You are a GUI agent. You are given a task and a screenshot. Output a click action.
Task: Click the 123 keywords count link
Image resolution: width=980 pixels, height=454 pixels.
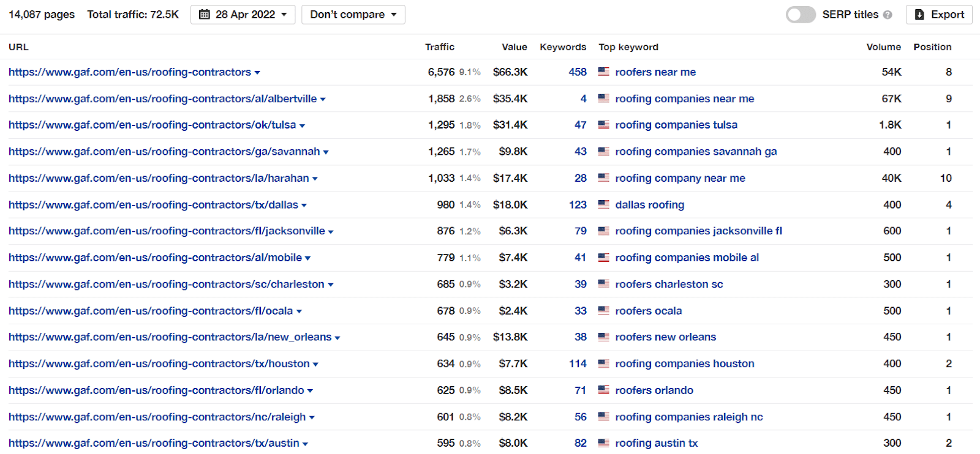pos(578,205)
